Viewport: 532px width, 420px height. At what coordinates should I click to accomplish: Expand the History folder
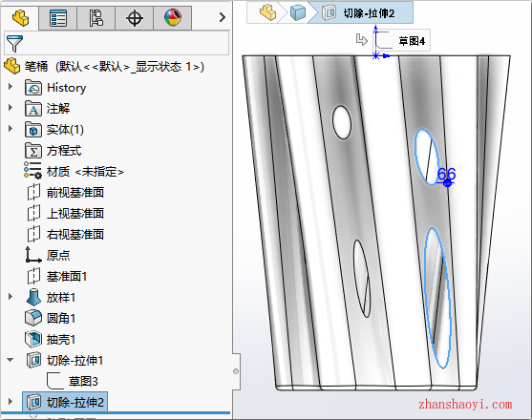coord(11,87)
